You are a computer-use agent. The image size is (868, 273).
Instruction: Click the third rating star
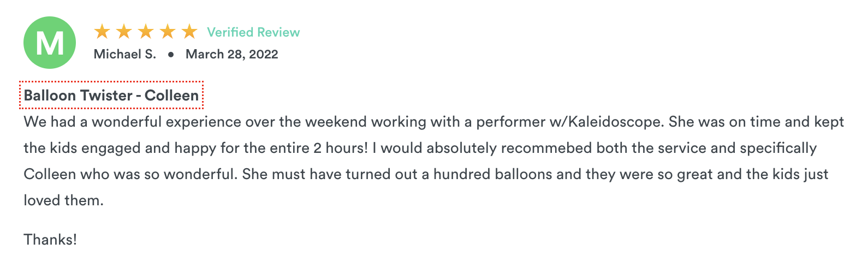tap(146, 32)
